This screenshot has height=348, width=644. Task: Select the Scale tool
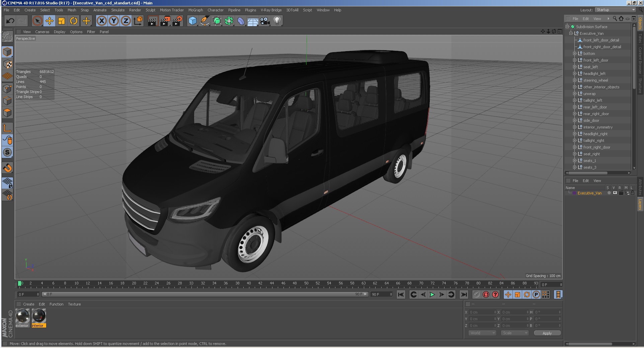pos(62,21)
